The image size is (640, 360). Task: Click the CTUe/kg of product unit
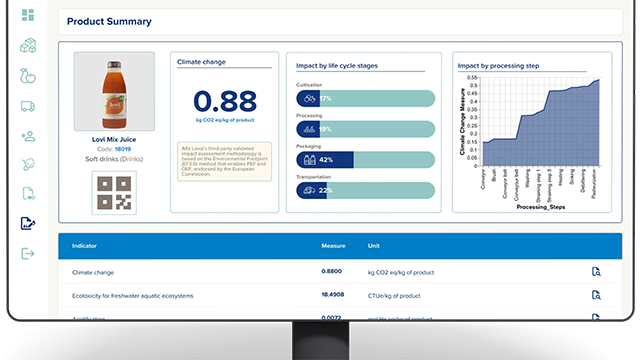[x=394, y=296]
